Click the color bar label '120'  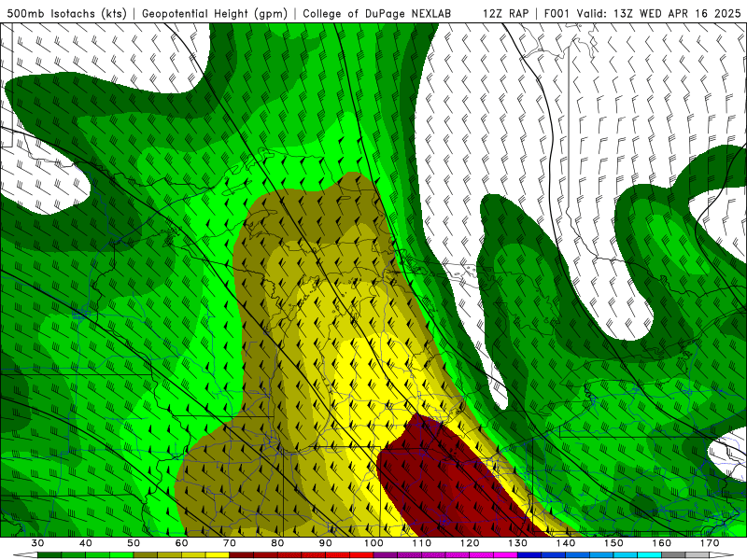click(x=470, y=543)
